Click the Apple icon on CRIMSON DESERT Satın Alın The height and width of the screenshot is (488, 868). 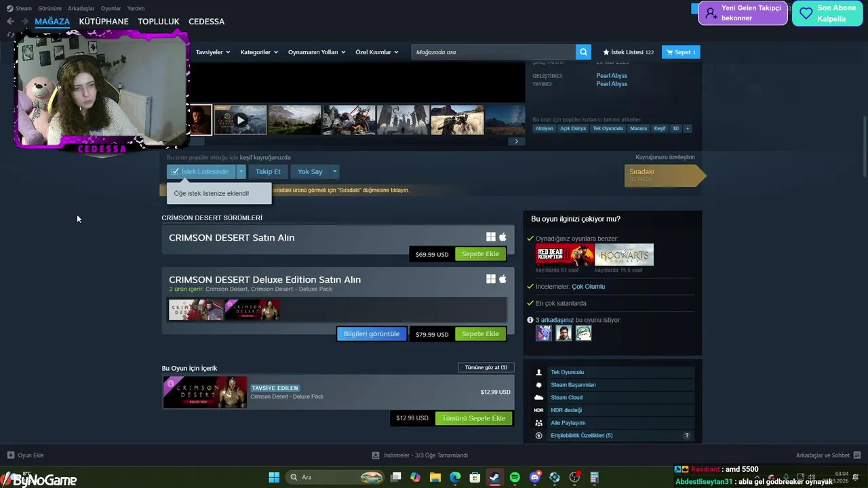click(502, 237)
